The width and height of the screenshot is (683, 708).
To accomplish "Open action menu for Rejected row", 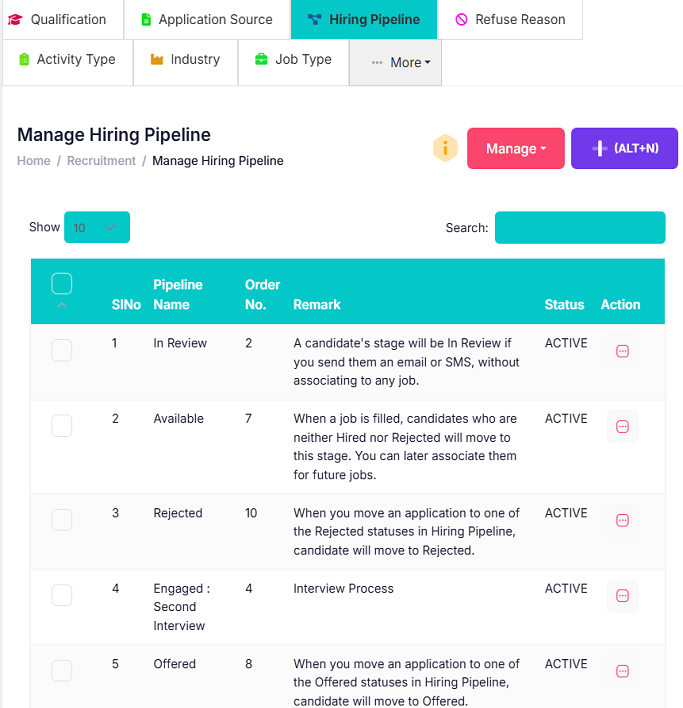I will (622, 520).
